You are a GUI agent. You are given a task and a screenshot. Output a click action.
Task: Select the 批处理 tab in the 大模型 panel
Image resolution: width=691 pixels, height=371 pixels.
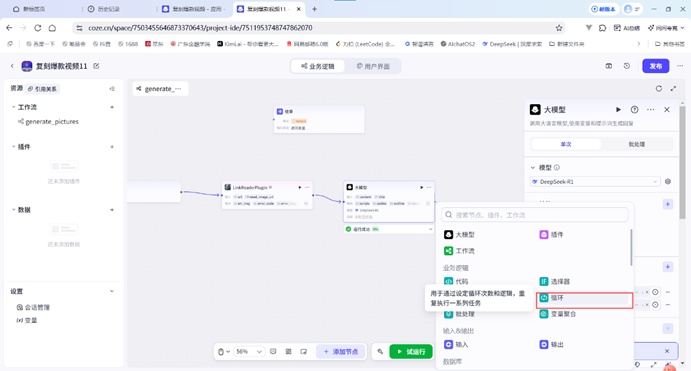point(637,145)
